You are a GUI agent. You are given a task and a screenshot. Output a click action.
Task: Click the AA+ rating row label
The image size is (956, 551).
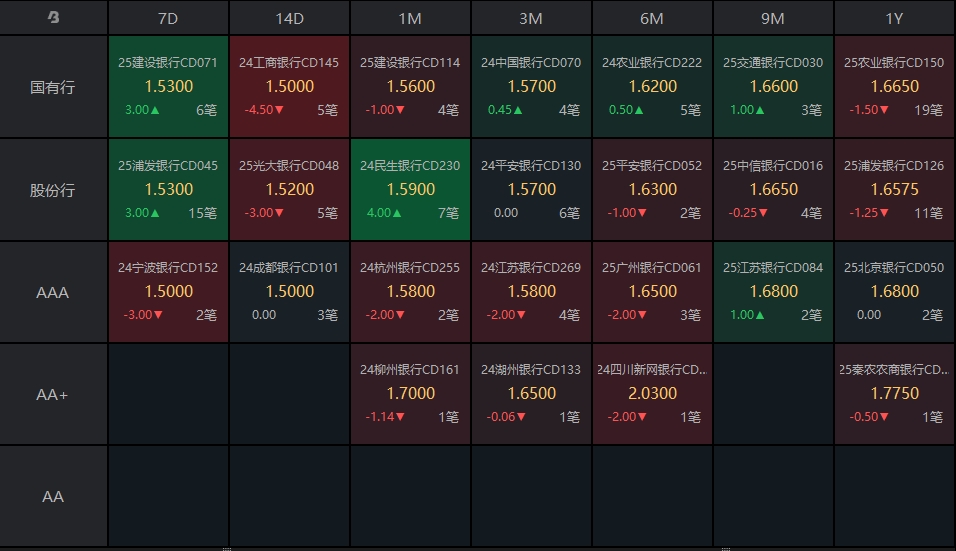(x=53, y=394)
